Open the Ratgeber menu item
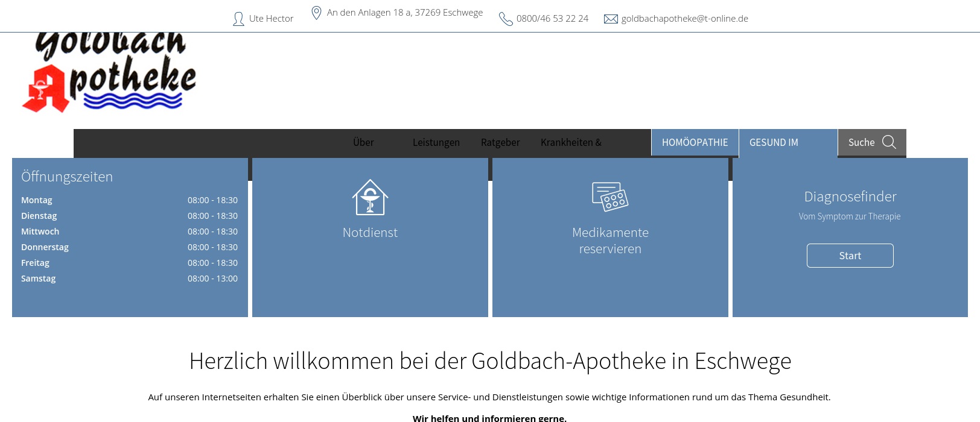Image resolution: width=980 pixels, height=422 pixels. click(500, 142)
